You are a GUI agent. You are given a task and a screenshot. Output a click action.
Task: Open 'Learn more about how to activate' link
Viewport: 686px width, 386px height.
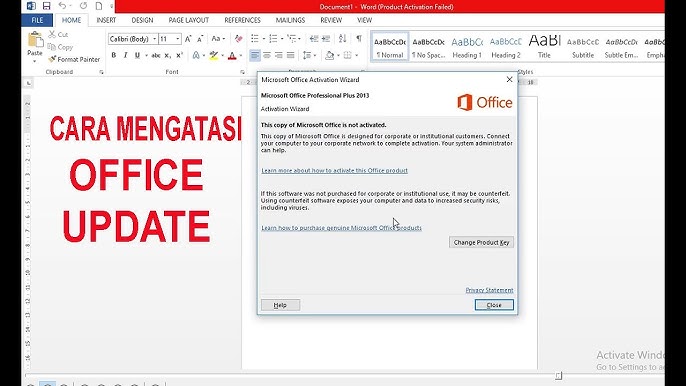coord(334,170)
